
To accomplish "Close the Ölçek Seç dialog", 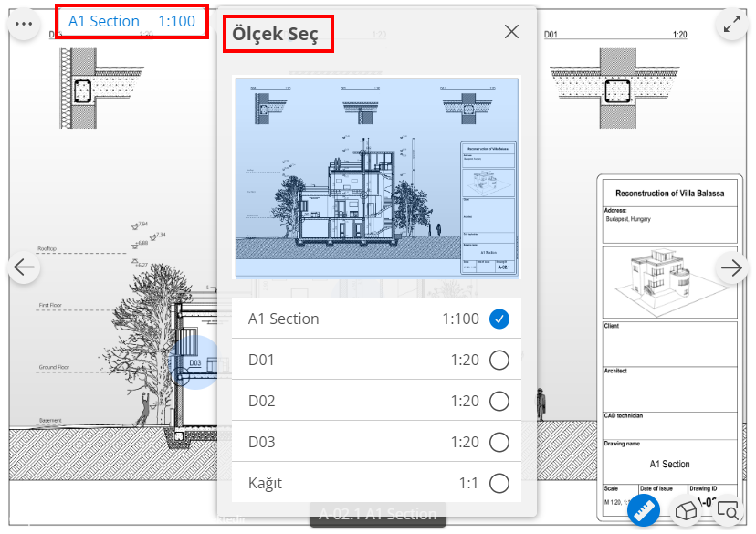I will coord(511,32).
